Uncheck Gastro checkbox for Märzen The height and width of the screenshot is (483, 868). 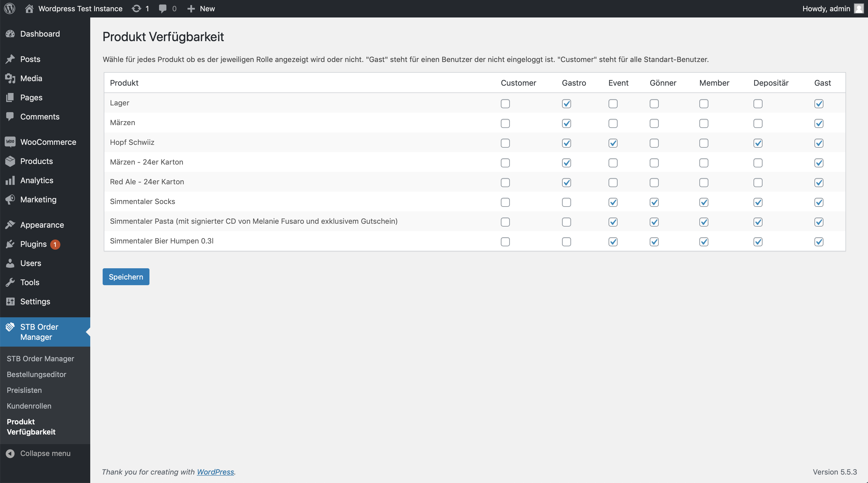pos(567,123)
